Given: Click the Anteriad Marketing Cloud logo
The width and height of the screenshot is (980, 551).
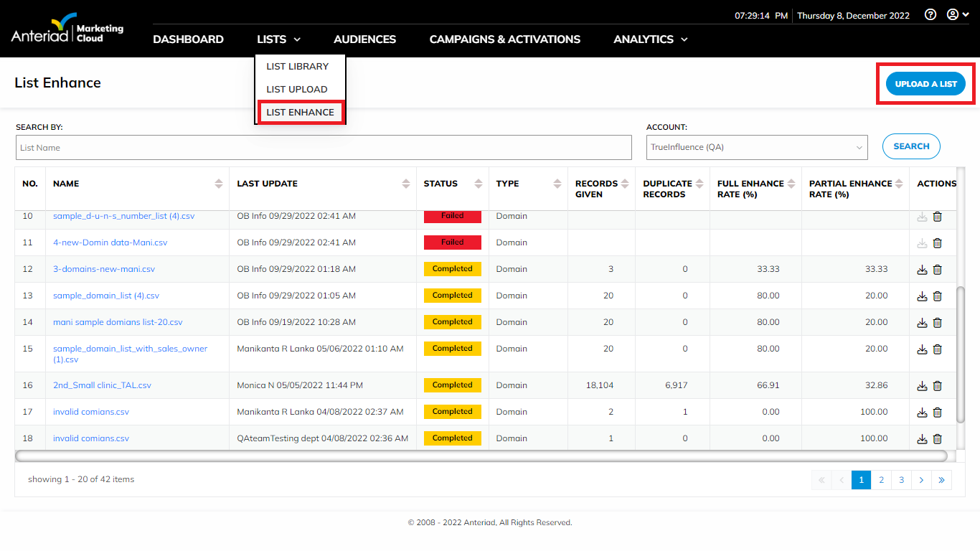Looking at the screenshot, I should point(67,29).
